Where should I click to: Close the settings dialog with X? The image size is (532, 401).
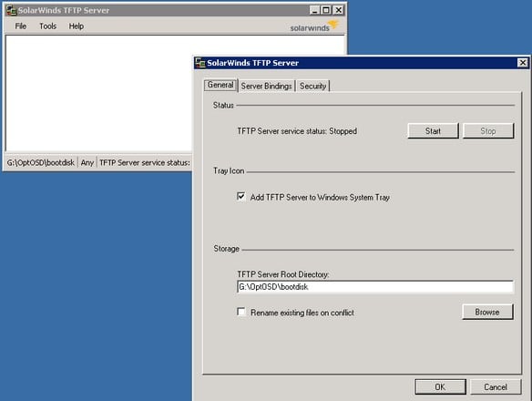(x=523, y=63)
